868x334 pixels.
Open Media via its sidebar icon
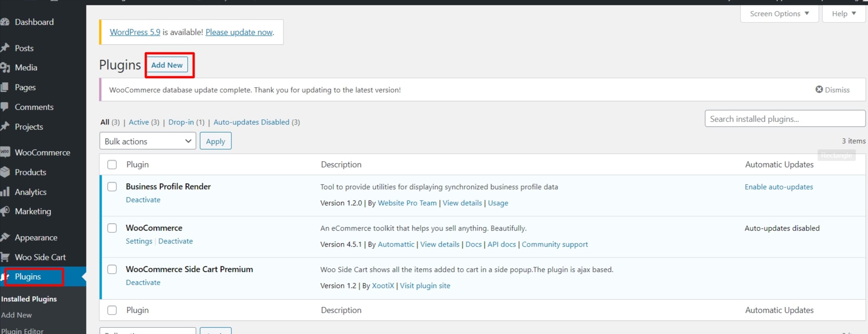click(x=5, y=68)
